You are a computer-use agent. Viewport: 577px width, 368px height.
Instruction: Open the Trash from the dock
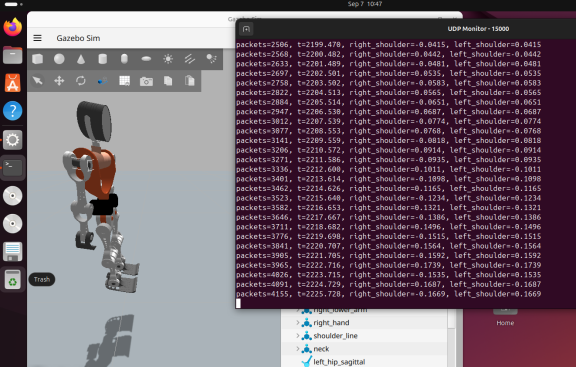13,280
